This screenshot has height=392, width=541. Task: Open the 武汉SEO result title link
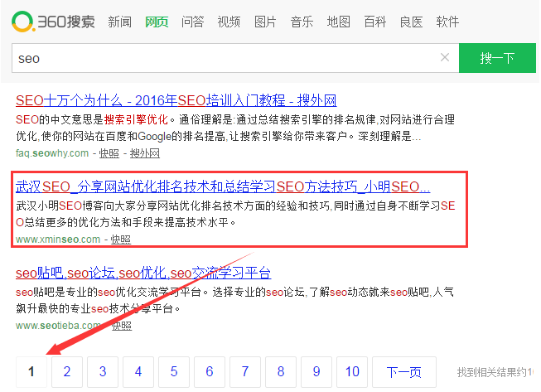click(x=222, y=186)
